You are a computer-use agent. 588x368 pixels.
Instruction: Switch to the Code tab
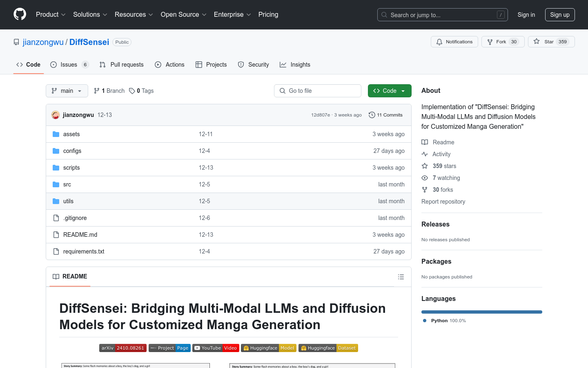[29, 65]
